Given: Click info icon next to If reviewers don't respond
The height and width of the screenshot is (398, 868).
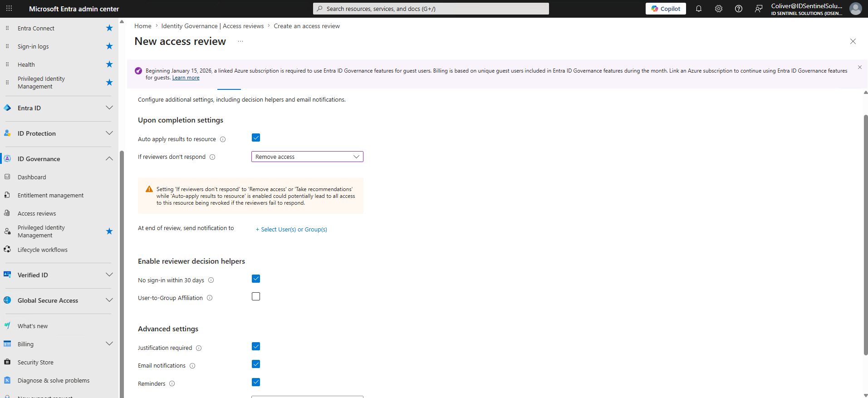Looking at the screenshot, I should tap(212, 157).
